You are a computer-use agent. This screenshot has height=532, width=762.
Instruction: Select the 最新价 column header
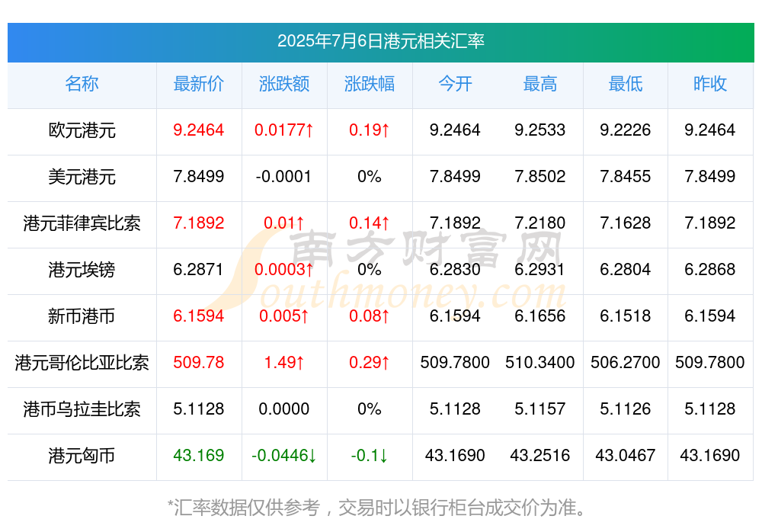click(x=199, y=84)
